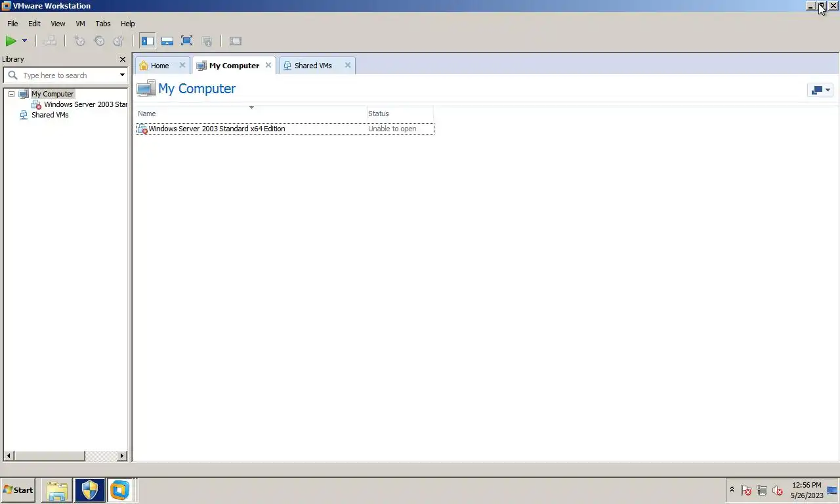The width and height of the screenshot is (840, 504).
Task: Collapse the My Computer tree node
Action: 11,94
